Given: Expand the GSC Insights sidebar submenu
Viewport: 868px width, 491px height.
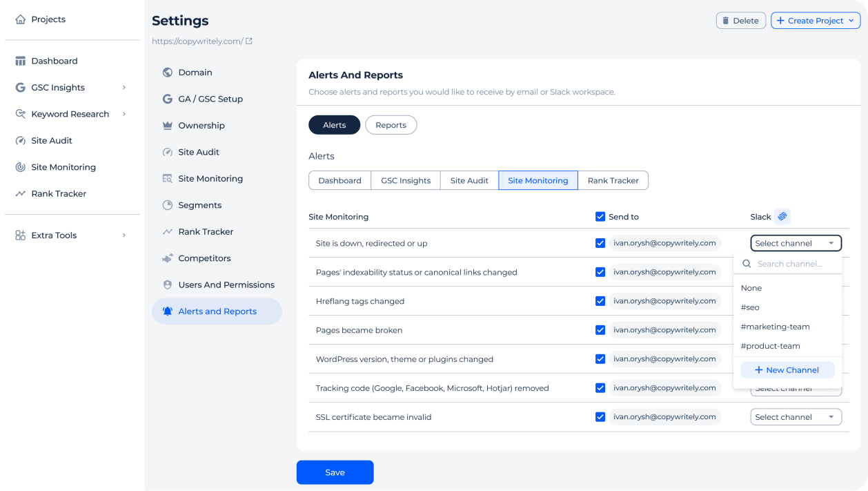Looking at the screenshot, I should pos(124,88).
